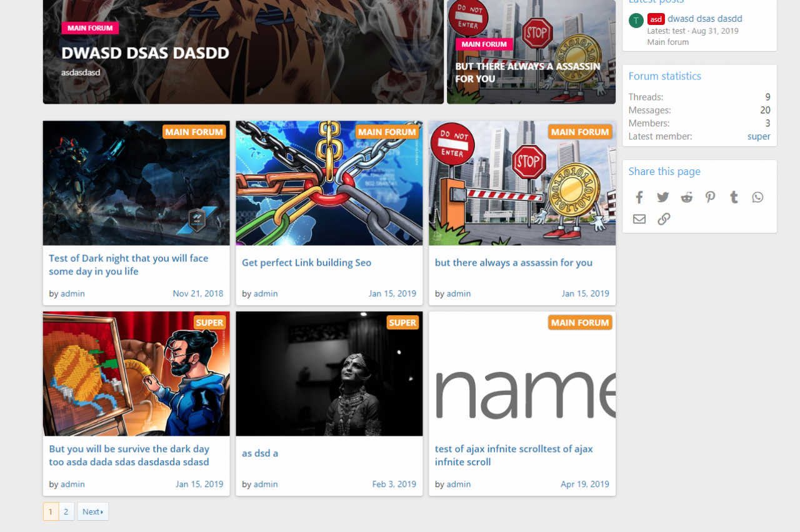800x532 pixels.
Task: Click SUPER badge on painter card
Action: tap(210, 323)
